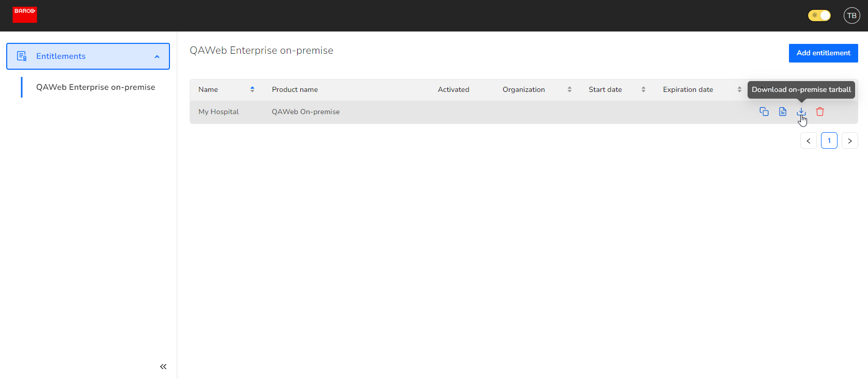
Task: Go to the previous page of results
Action: pyautogui.click(x=809, y=140)
